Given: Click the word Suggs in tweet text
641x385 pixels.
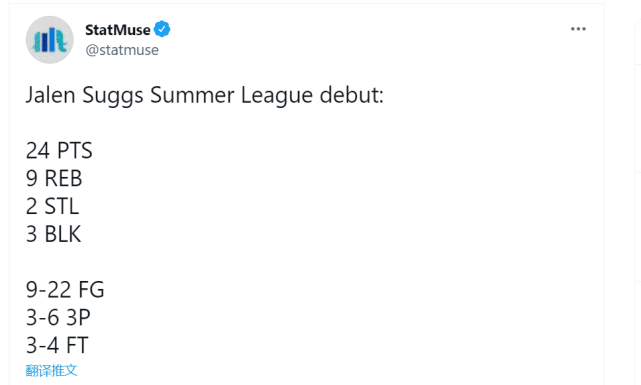Looking at the screenshot, I should tap(113, 96).
